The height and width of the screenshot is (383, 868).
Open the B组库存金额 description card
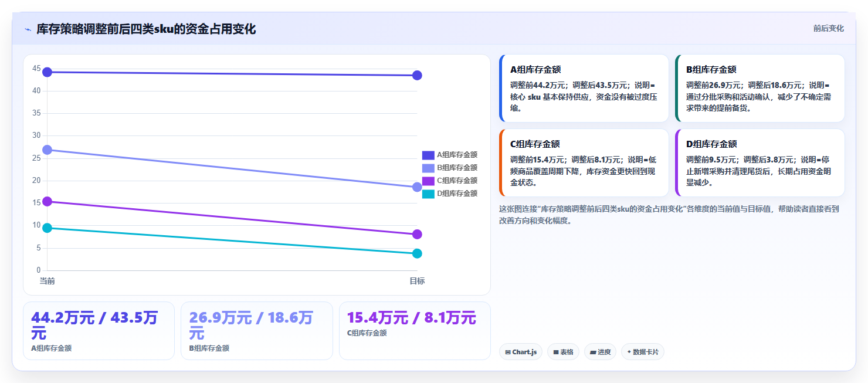click(759, 88)
